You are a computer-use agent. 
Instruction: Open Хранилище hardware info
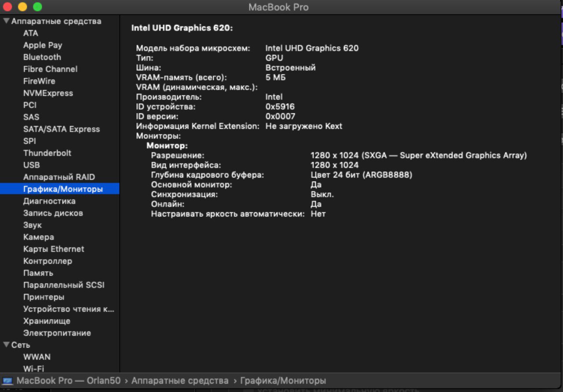[x=47, y=321]
